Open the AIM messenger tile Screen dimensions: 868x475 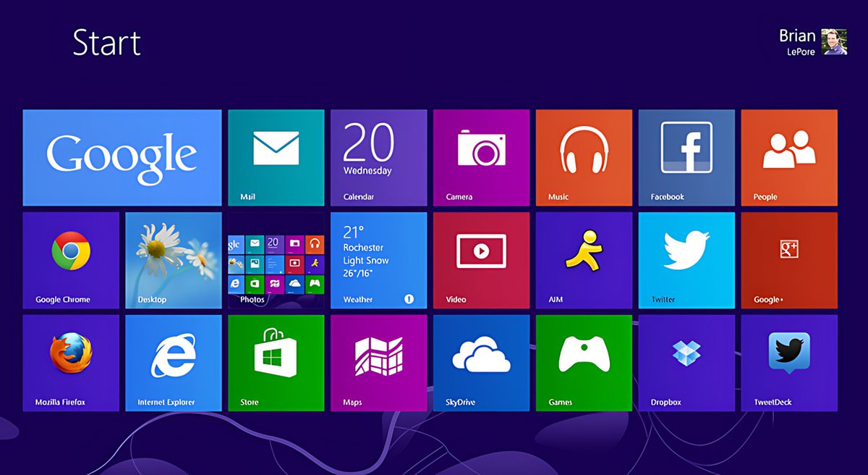[x=584, y=259]
